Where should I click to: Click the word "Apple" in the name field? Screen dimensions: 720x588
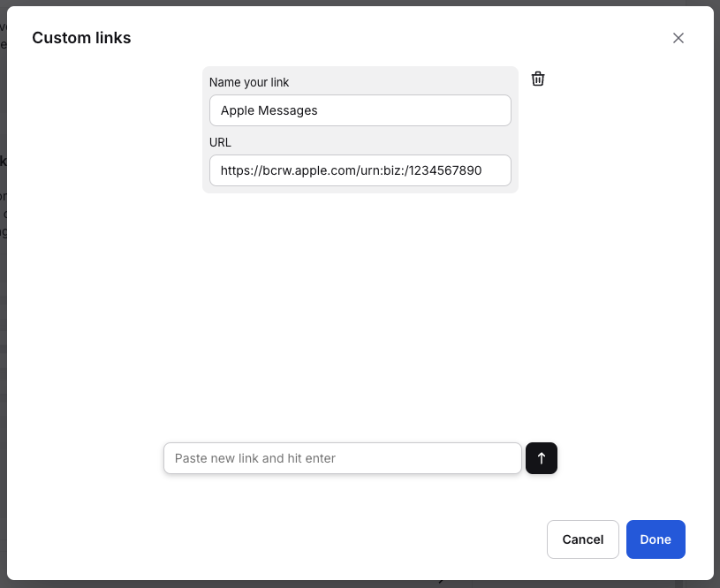coord(237,110)
